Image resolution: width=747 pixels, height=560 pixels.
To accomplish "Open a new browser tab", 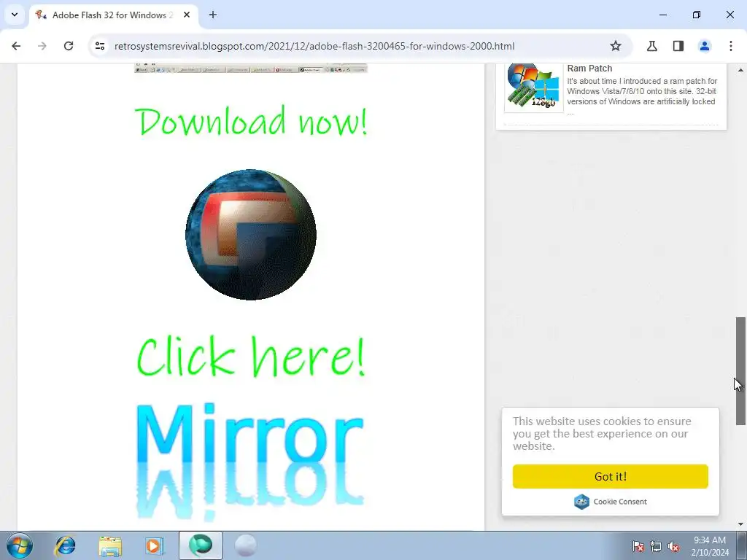I will [213, 15].
